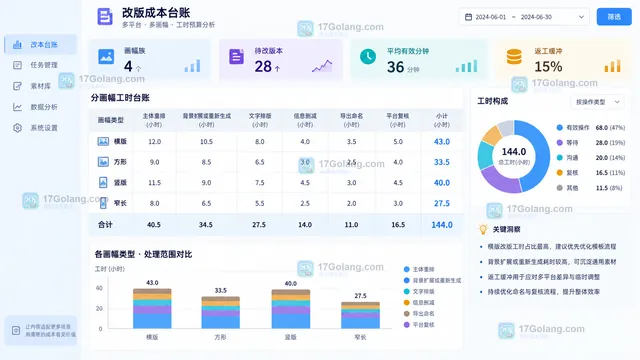Select end date 2024-06-30 field
Screen dimensions: 640x360
click(536, 17)
